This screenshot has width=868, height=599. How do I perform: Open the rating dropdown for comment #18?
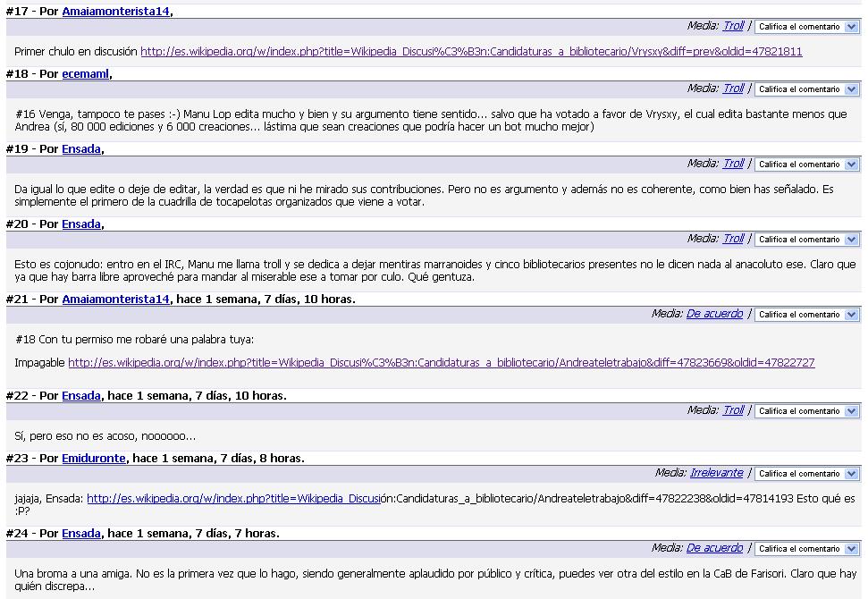807,89
